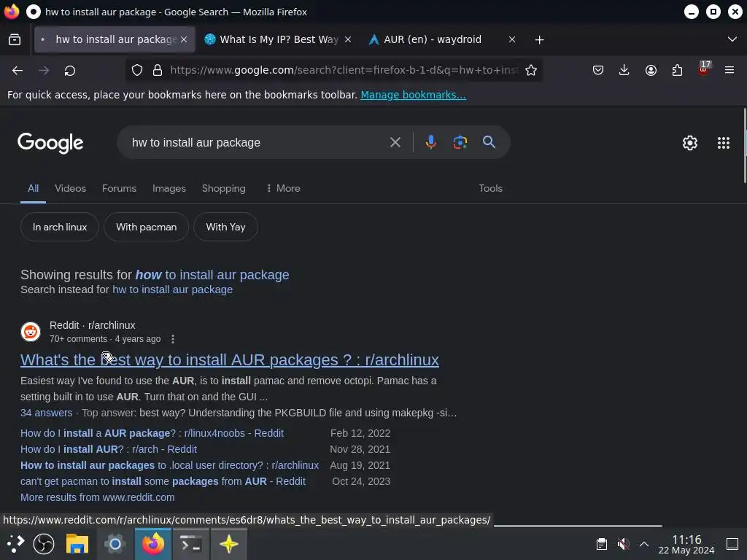Reload the current page

coord(70,71)
